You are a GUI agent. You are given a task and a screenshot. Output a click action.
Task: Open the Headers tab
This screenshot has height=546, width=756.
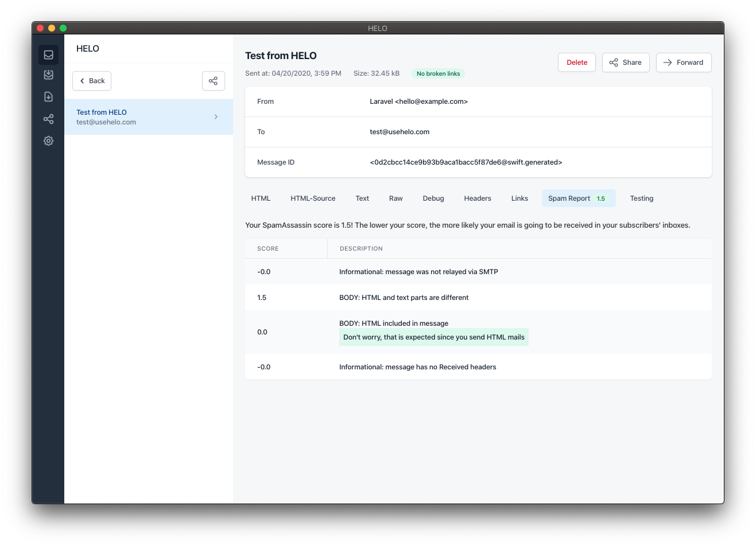coord(478,198)
